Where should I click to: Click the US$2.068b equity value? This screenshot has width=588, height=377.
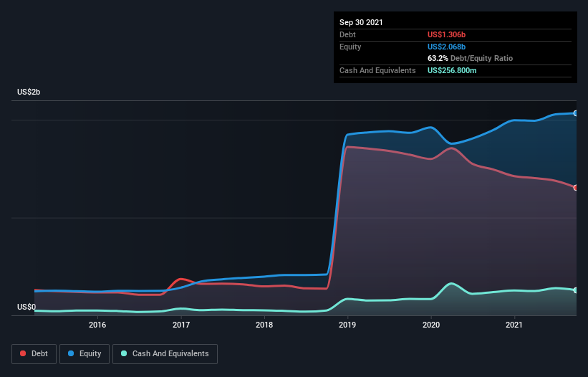pyautogui.click(x=446, y=47)
